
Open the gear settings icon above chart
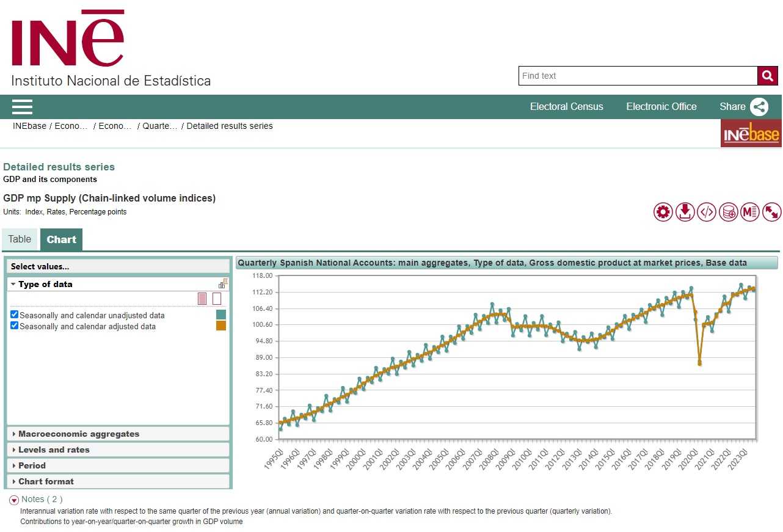[663, 212]
